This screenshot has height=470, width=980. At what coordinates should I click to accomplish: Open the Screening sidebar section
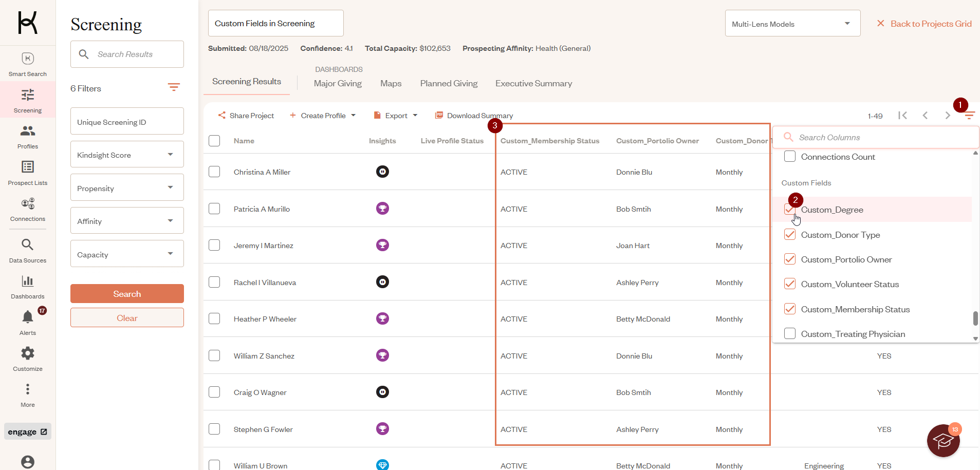(28, 100)
